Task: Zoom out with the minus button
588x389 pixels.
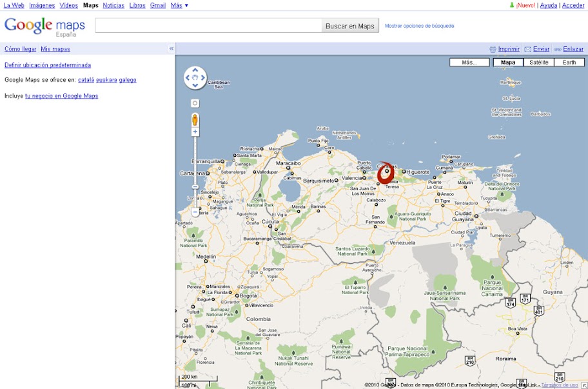Action: [195, 212]
